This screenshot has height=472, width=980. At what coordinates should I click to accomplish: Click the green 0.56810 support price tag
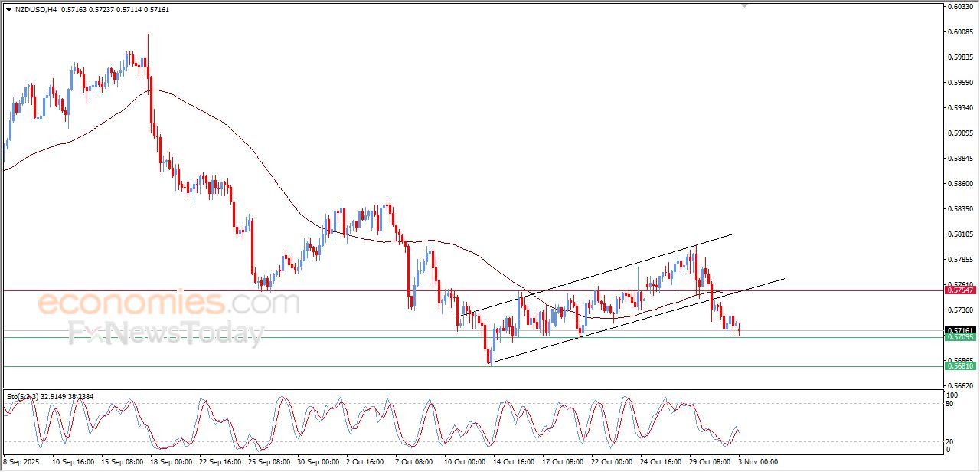tap(960, 366)
